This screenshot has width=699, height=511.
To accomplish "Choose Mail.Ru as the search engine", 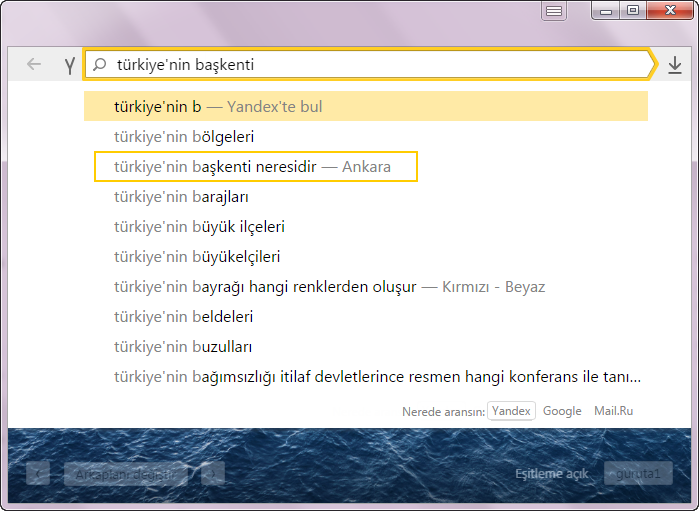I will 613,411.
